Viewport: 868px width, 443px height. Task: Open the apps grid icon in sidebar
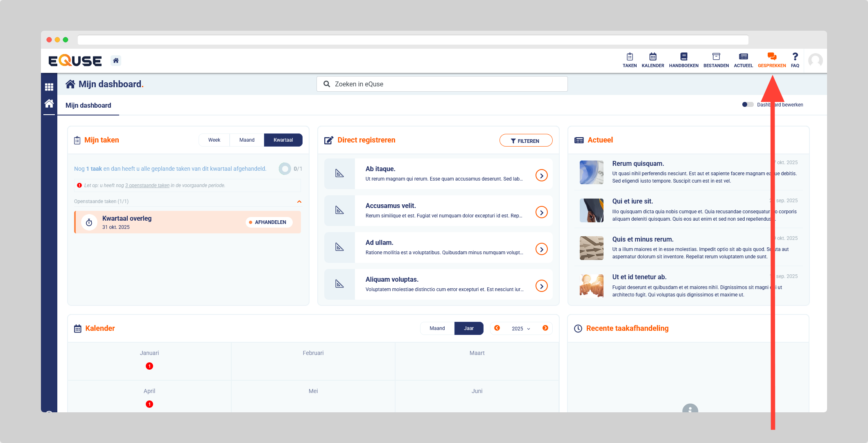click(x=49, y=87)
